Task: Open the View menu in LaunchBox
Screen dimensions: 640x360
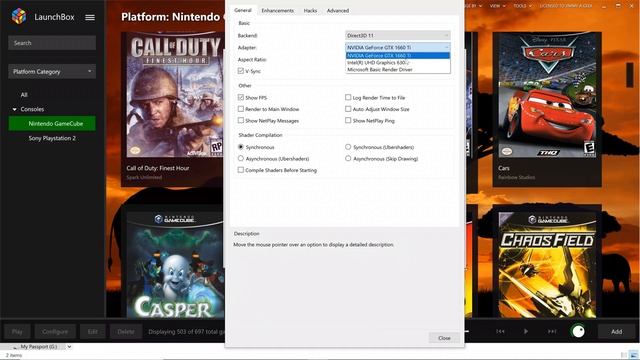Action: click(497, 6)
